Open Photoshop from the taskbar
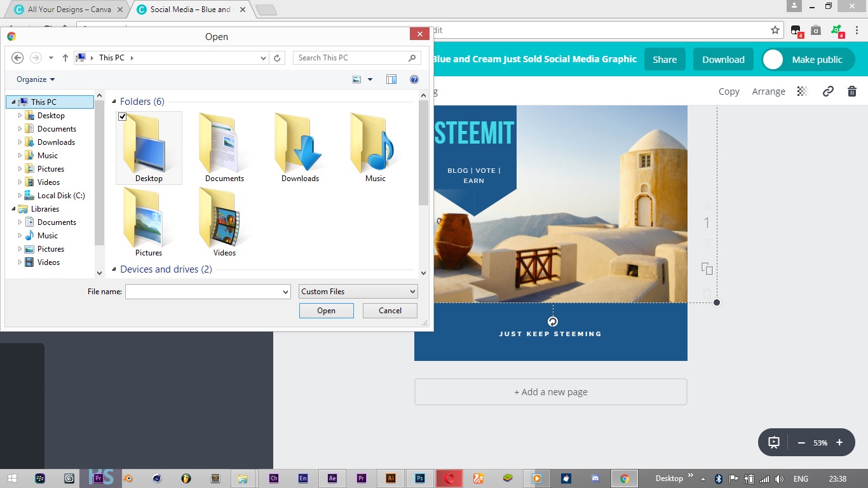Screen dimensions: 868x488 [420, 478]
